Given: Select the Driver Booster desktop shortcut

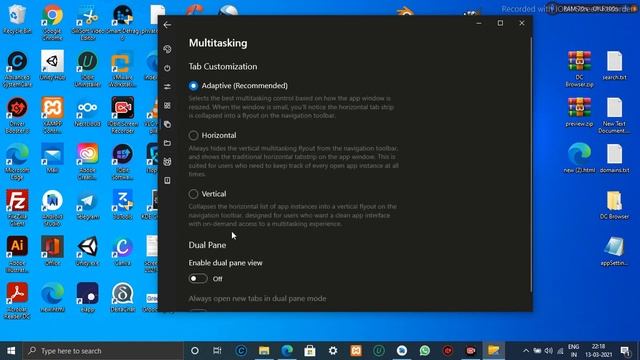Looking at the screenshot, I should tap(17, 115).
